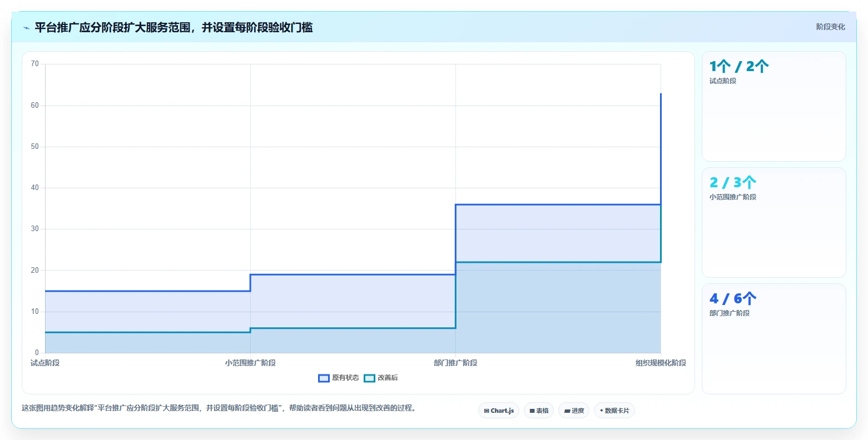Click the chart description starting 这张图用趋势变化解释

point(219,408)
